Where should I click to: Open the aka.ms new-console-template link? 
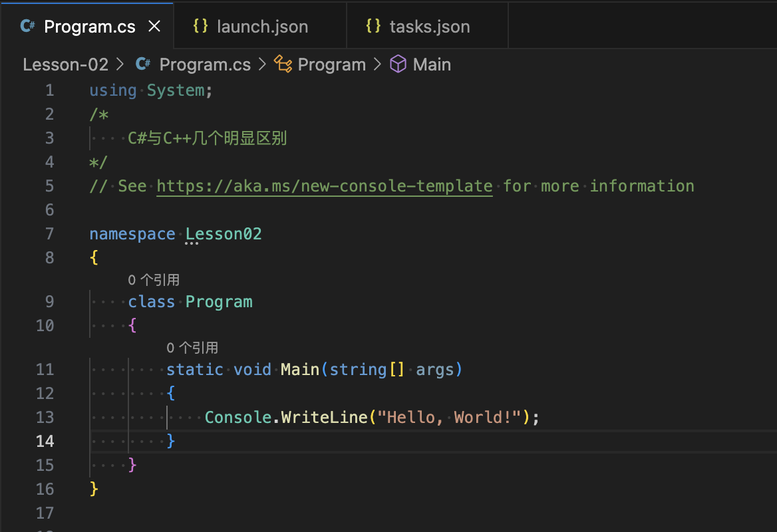[325, 186]
